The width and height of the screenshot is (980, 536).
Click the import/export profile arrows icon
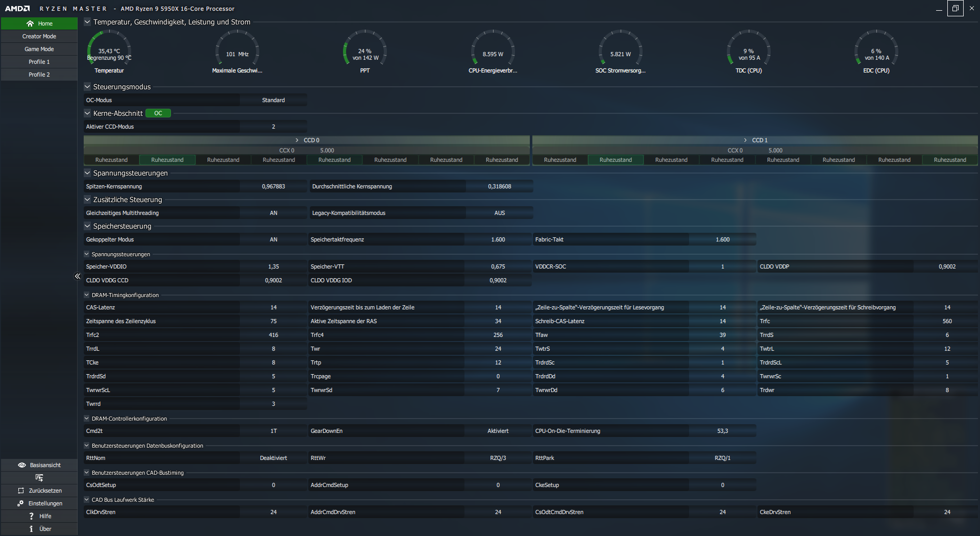[x=39, y=478]
